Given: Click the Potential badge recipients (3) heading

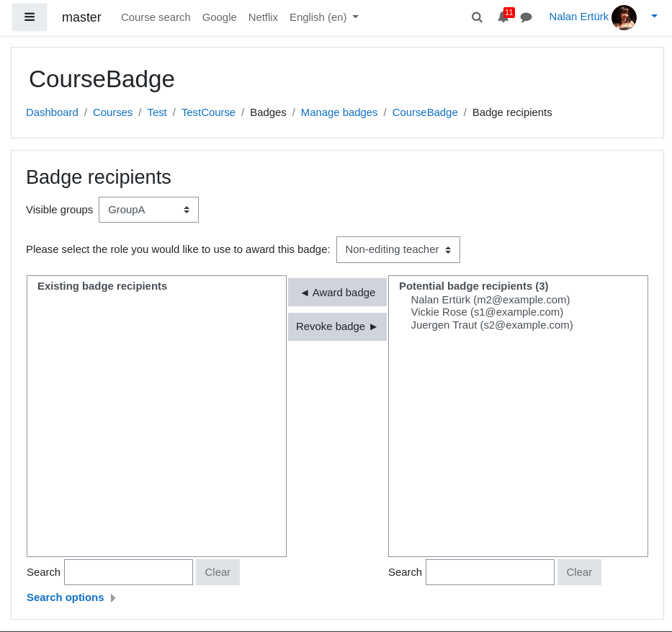Looking at the screenshot, I should [474, 286].
